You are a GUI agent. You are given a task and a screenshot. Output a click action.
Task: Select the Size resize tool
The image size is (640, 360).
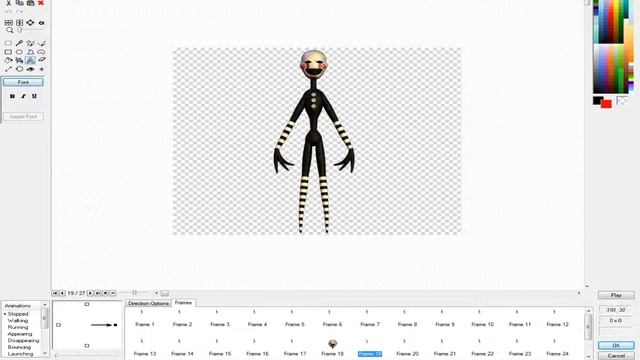pos(8,69)
